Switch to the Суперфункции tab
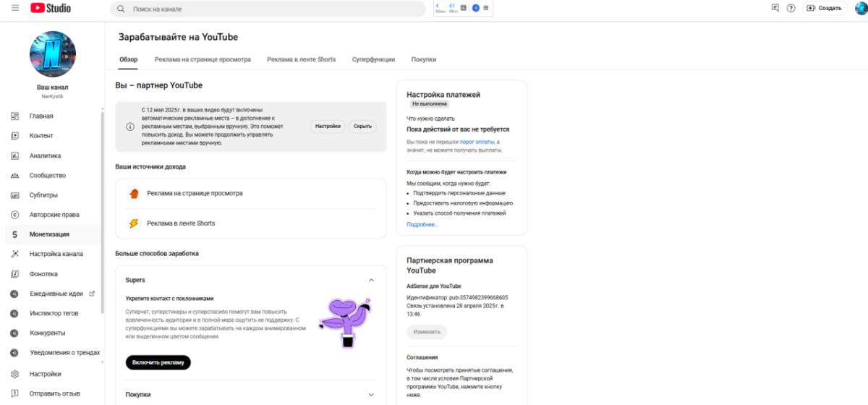This screenshot has height=405, width=868. [x=373, y=59]
